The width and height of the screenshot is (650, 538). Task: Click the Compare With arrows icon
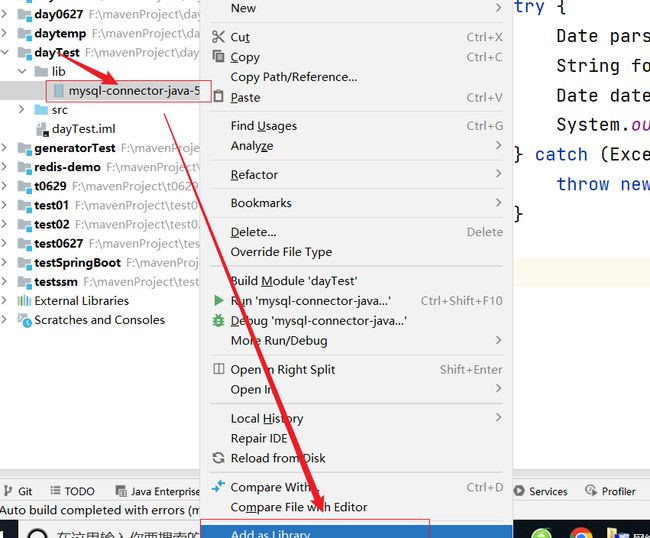pos(218,486)
